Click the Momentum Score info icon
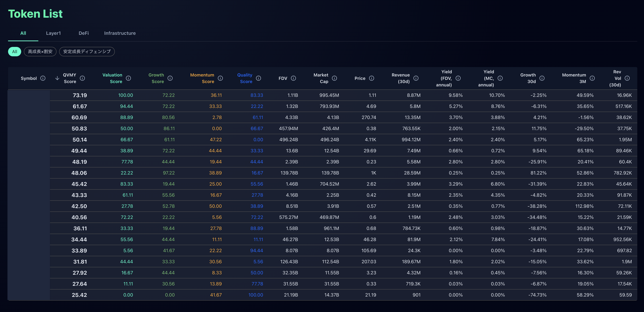This screenshot has height=312, width=644. (220, 78)
